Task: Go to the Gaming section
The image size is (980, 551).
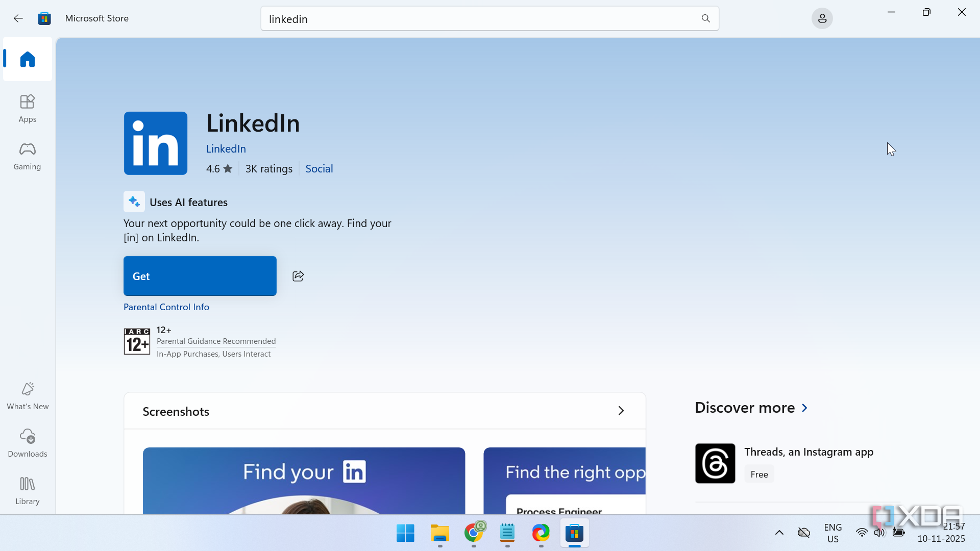Action: (28, 156)
